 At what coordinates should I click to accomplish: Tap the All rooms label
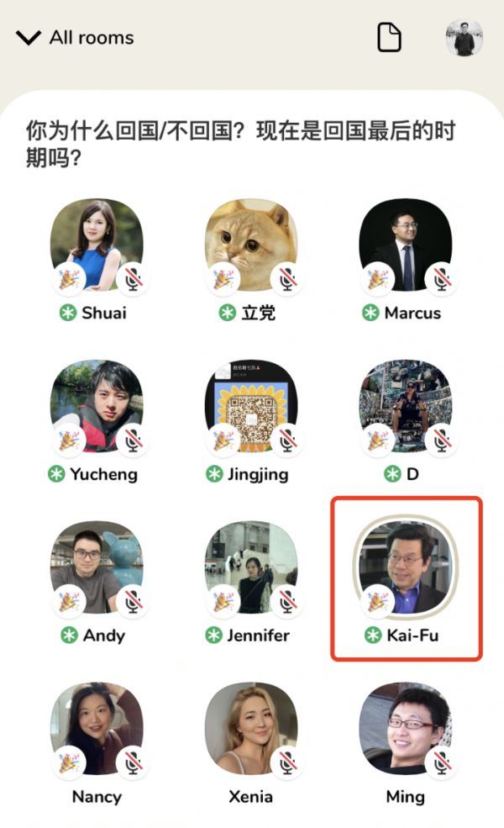[92, 38]
